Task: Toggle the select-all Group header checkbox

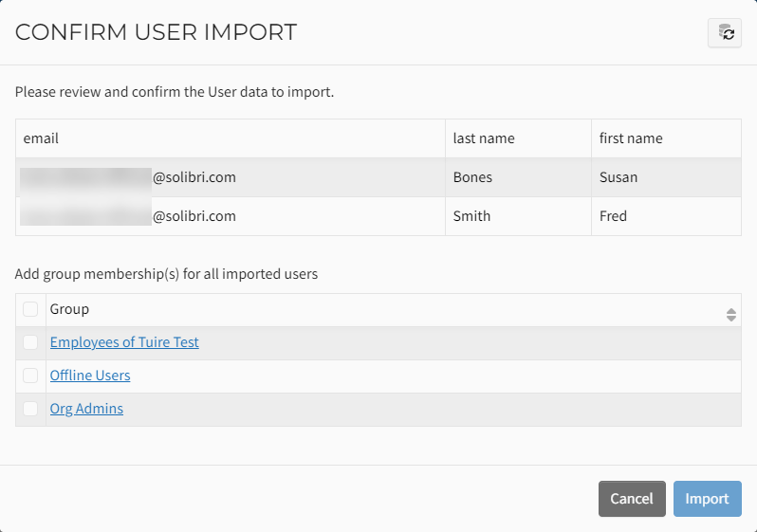Action: tap(30, 309)
